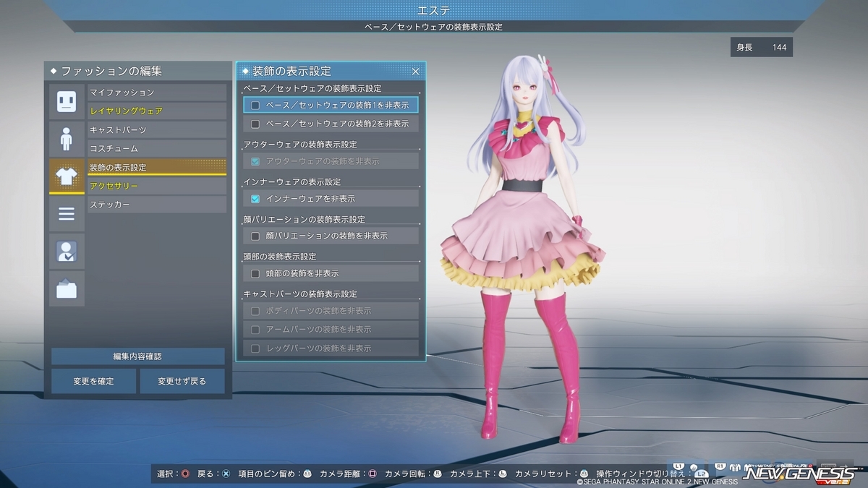Click 頭部の装飾表示設定 section heading
This screenshot has width=868, height=488.
click(280, 257)
